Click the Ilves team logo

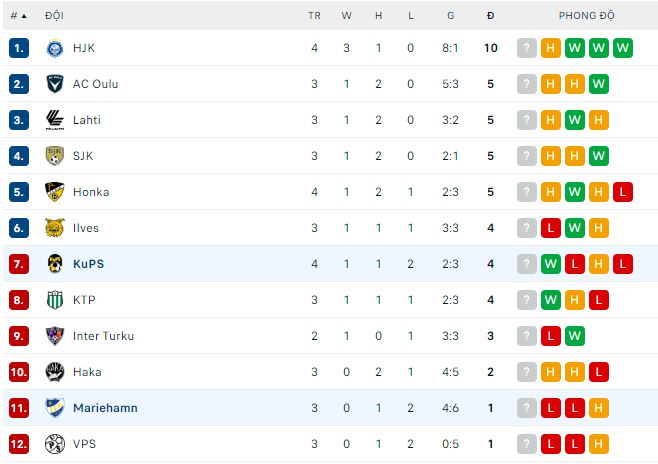click(x=55, y=228)
